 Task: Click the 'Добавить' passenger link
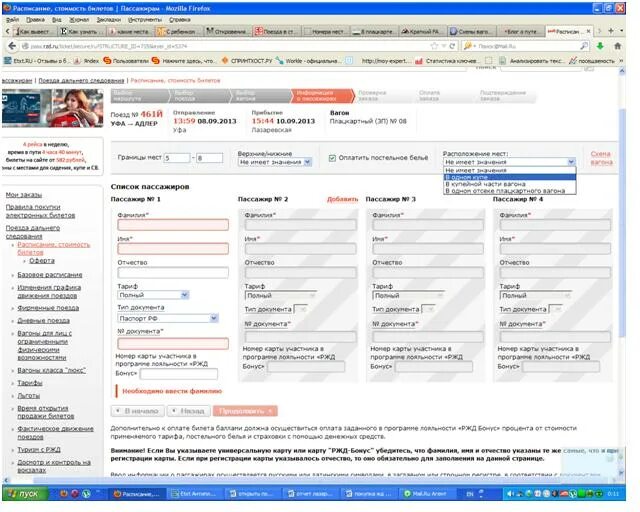[x=342, y=199]
